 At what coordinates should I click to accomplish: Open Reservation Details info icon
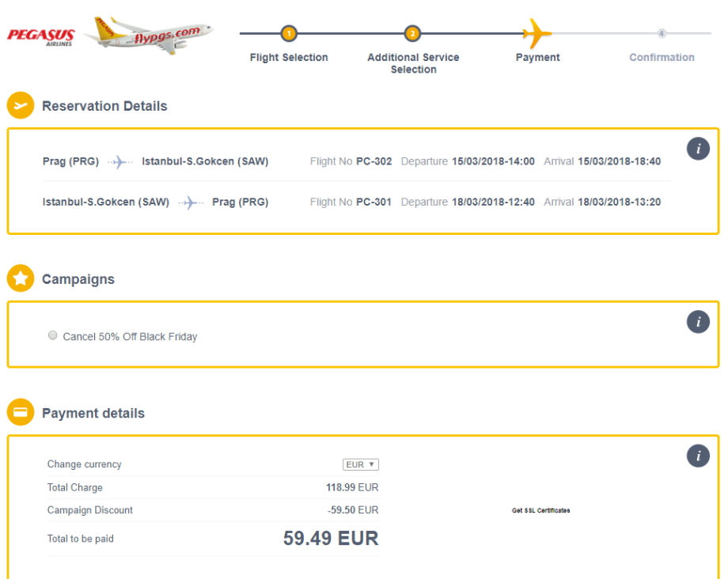click(698, 149)
